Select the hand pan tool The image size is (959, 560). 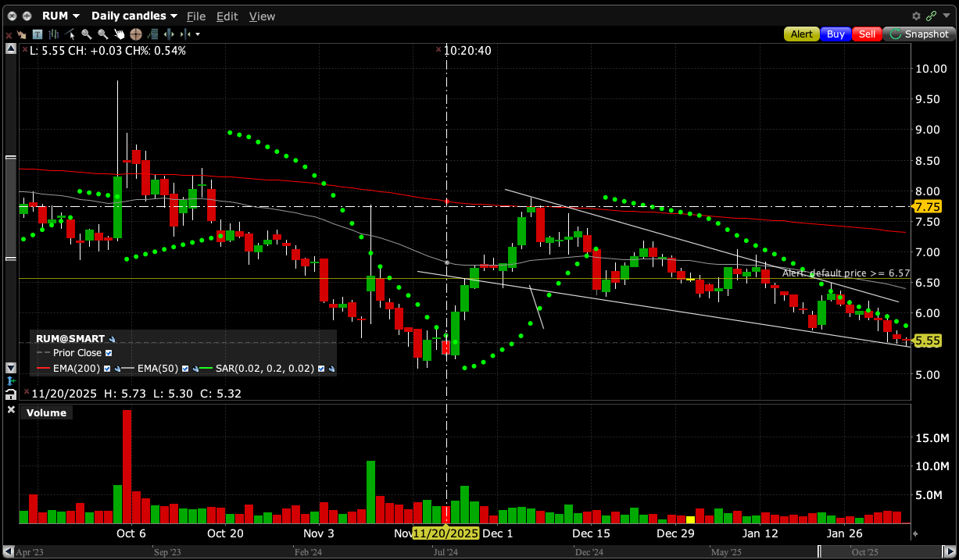(120, 34)
